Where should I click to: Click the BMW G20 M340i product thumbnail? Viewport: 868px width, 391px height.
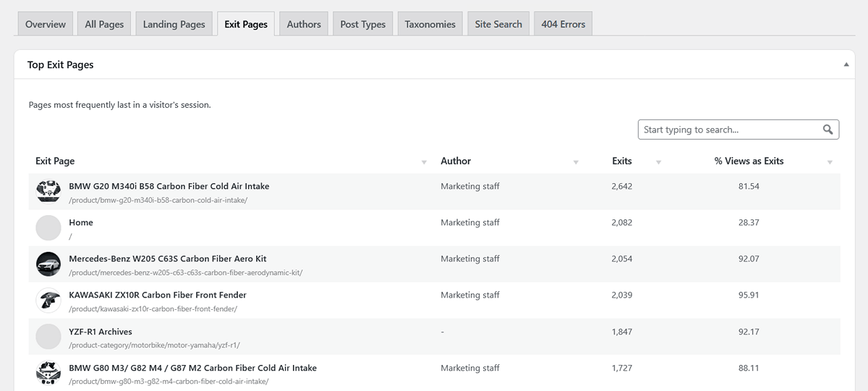pos(48,192)
